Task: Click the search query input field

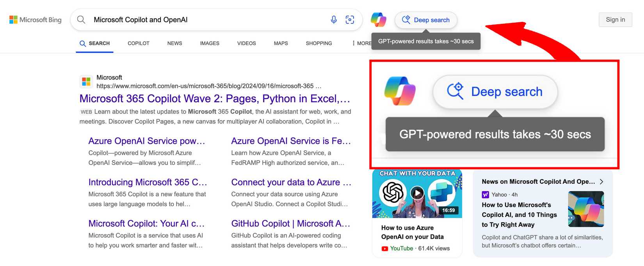Action: click(x=207, y=20)
